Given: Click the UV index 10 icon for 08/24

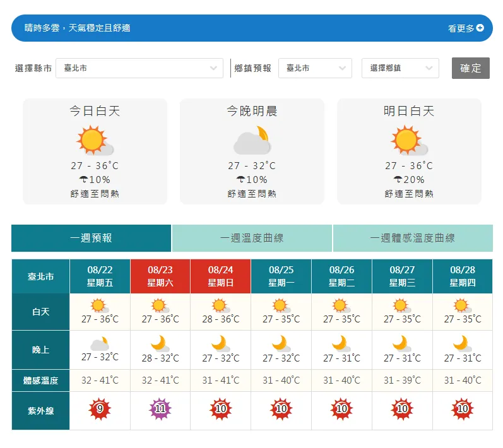Looking at the screenshot, I should [221, 409].
